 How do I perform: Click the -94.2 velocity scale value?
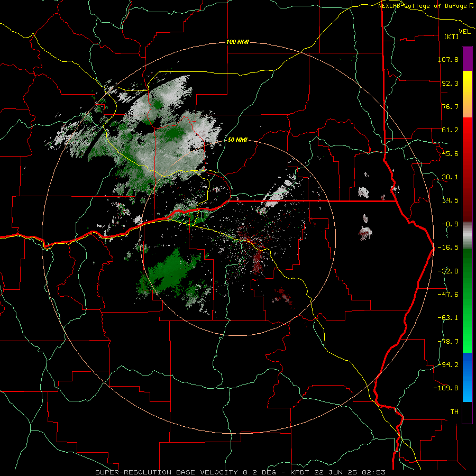coord(448,364)
